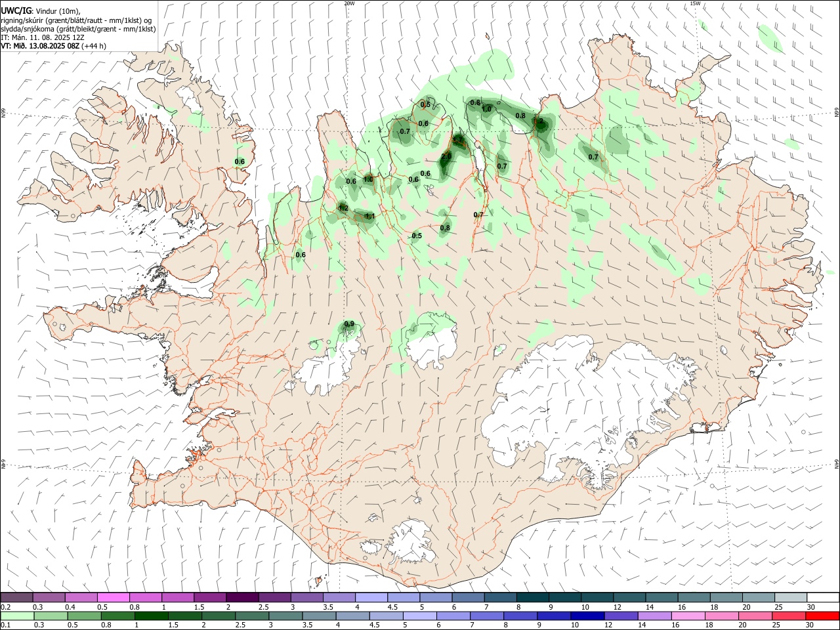Click the '15W' longitude label at the top
Image resolution: width=840 pixels, height=630 pixels.
(x=695, y=3)
